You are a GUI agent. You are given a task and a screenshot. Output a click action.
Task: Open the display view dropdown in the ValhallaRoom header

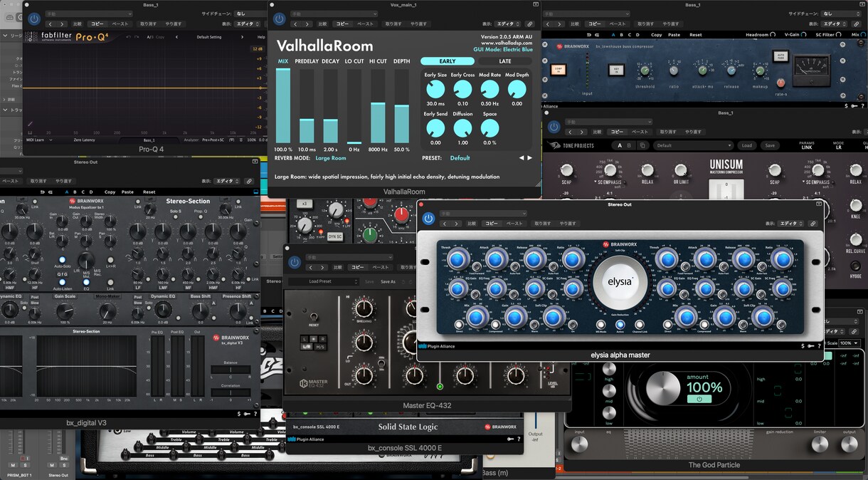[509, 24]
